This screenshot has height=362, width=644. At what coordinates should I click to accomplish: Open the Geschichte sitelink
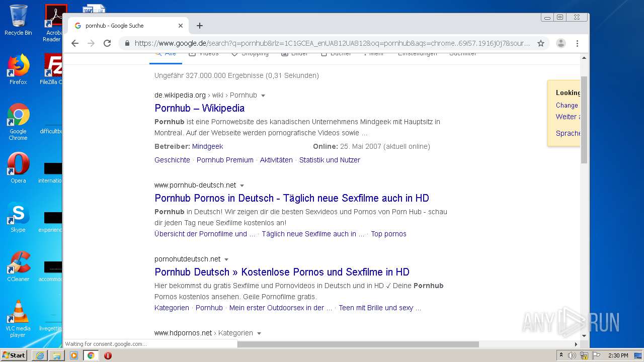(172, 160)
